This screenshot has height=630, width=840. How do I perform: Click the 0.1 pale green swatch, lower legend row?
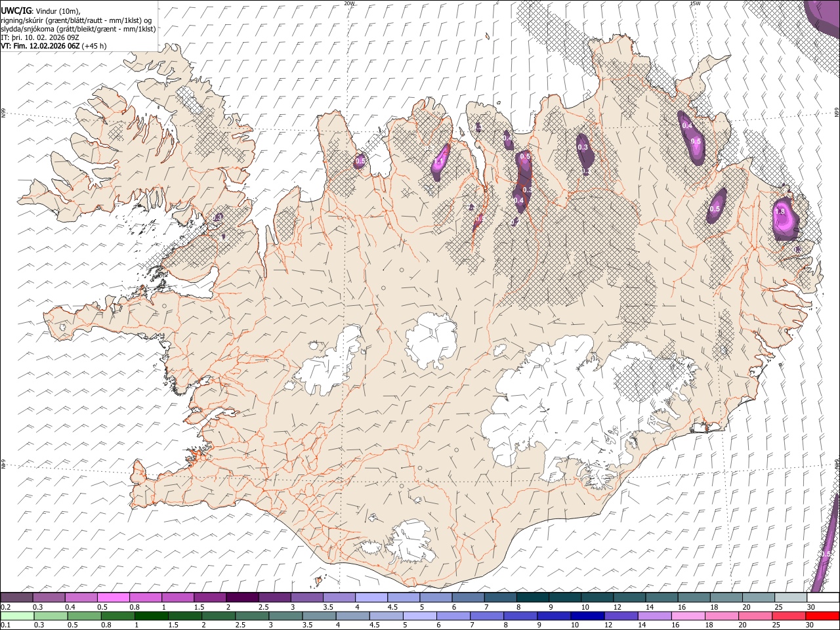(x=18, y=616)
